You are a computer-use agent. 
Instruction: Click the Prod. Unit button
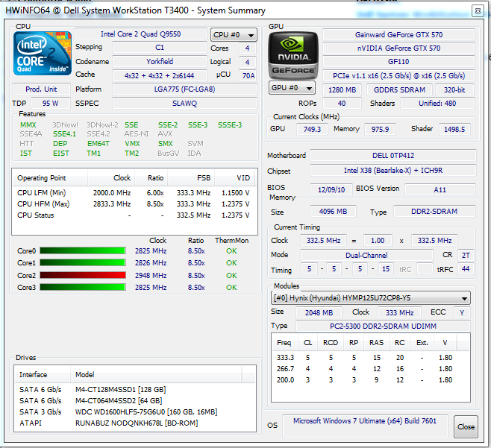click(x=41, y=89)
